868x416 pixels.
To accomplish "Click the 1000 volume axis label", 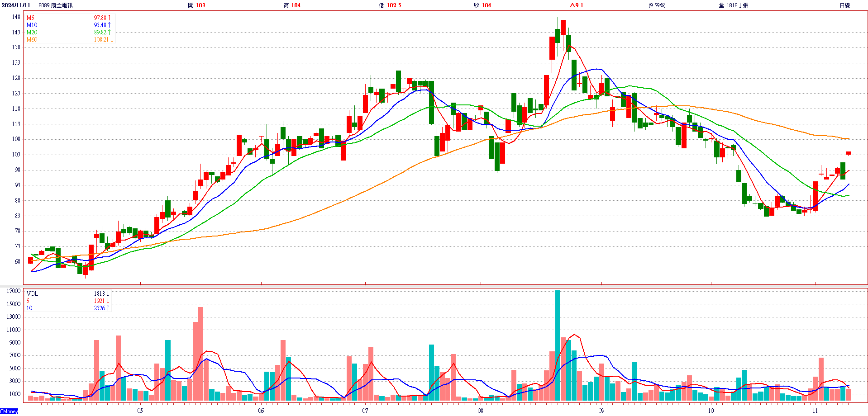I will pyautogui.click(x=15, y=394).
